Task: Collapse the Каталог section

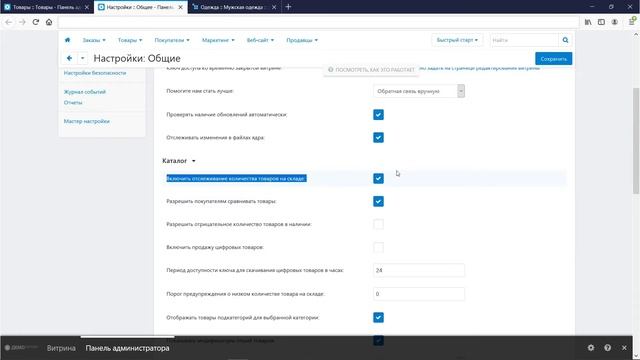Action: pyautogui.click(x=179, y=161)
